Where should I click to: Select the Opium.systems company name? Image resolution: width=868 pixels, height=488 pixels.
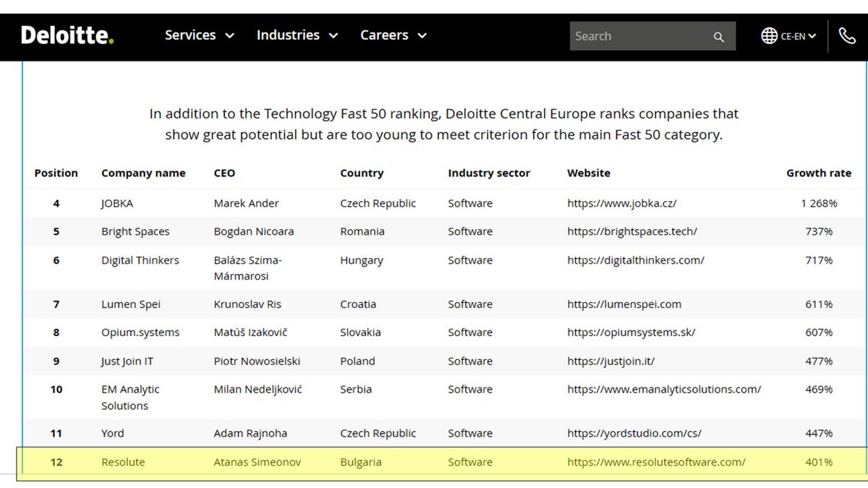point(140,333)
